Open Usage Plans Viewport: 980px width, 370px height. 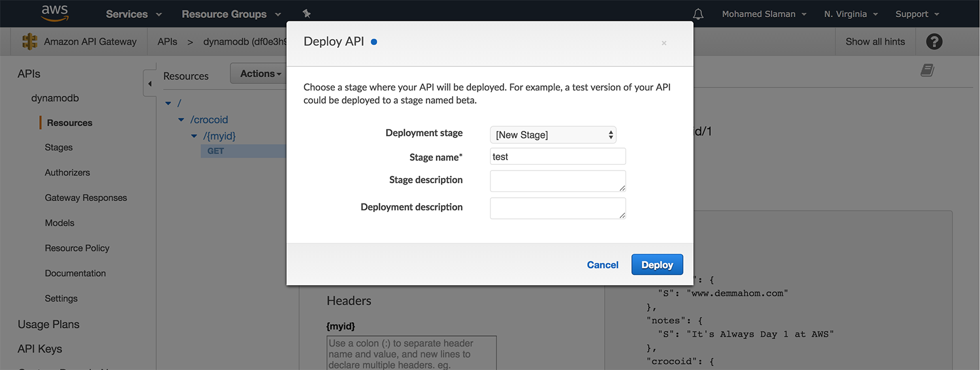48,324
